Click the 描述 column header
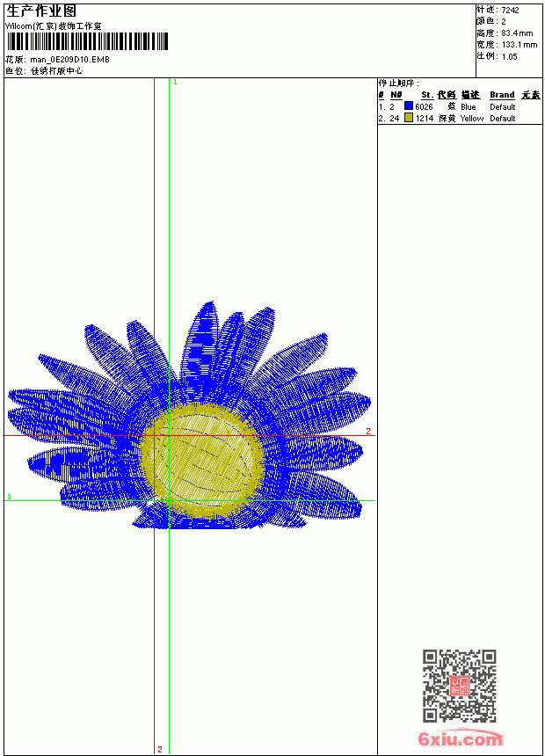Viewport: 545px width, 756px height. (x=470, y=95)
